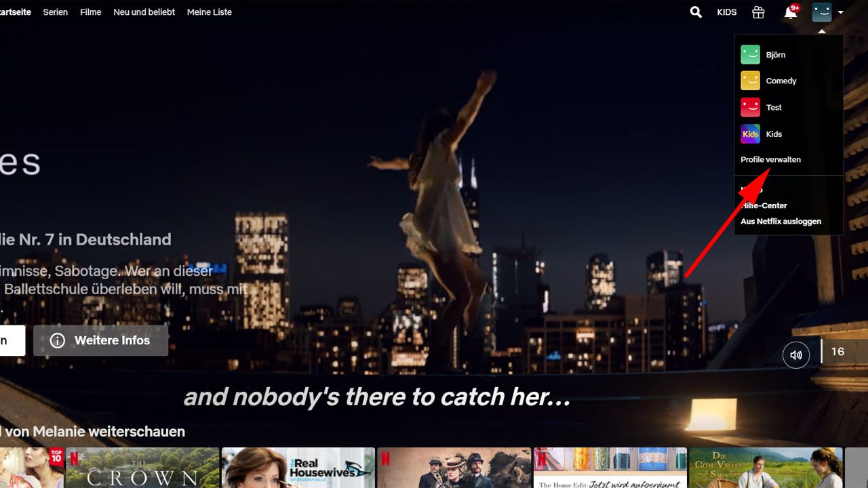The width and height of the screenshot is (868, 488).
Task: Click Björn's green profile avatar
Action: 750,55
